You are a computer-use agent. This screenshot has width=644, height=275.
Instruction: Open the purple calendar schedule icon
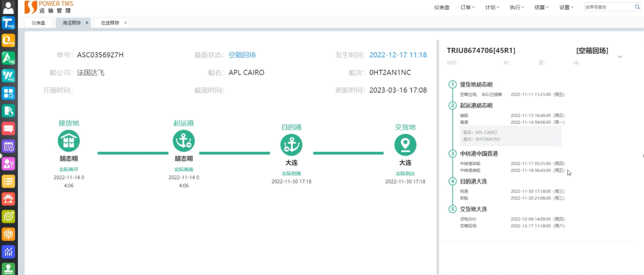tap(8, 146)
